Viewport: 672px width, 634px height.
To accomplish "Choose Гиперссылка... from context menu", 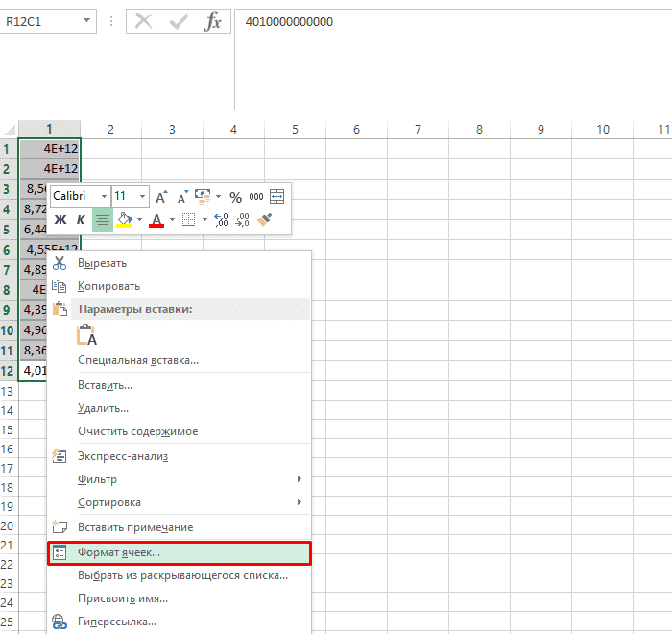I will (180, 622).
